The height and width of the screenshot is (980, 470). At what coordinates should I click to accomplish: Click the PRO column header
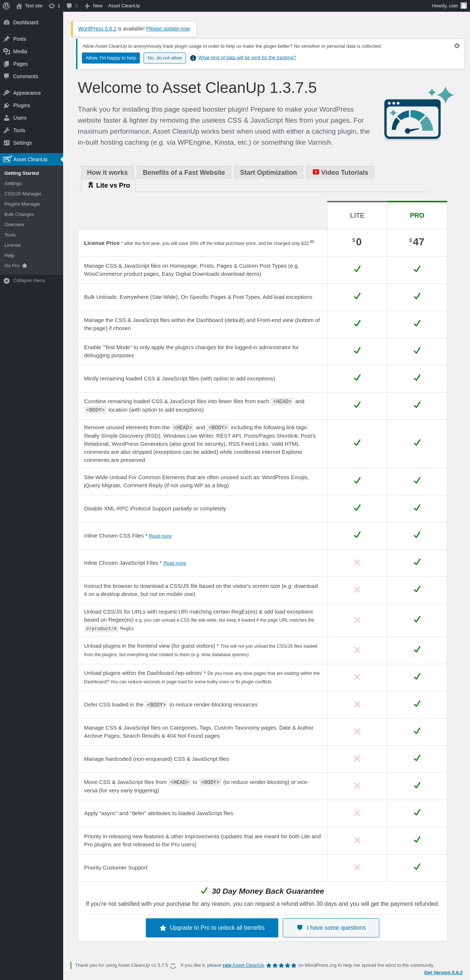(x=417, y=215)
